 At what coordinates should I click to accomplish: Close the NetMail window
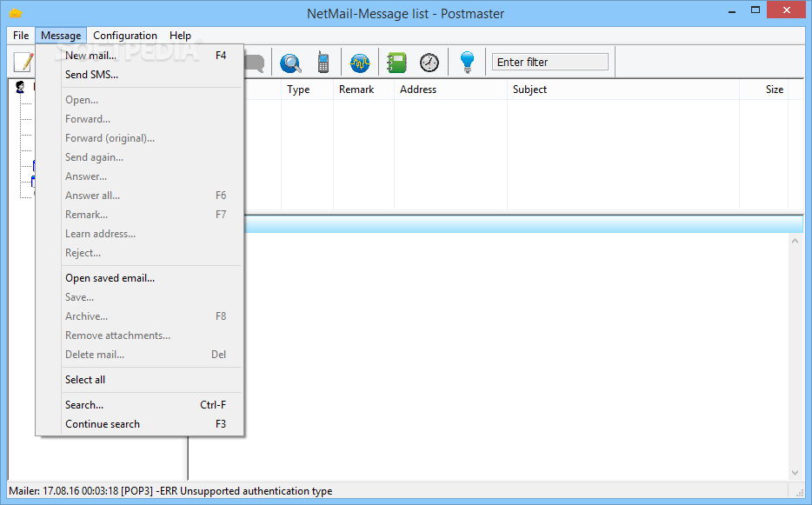tap(786, 10)
